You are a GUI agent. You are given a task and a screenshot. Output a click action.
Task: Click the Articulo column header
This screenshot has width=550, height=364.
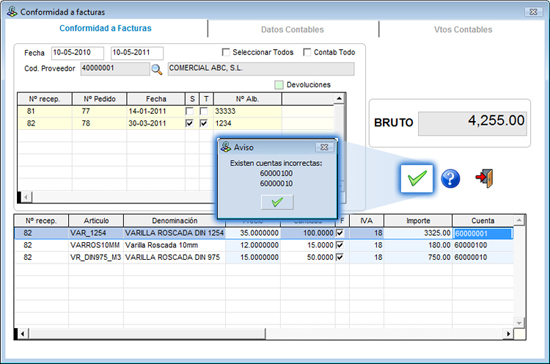click(96, 221)
